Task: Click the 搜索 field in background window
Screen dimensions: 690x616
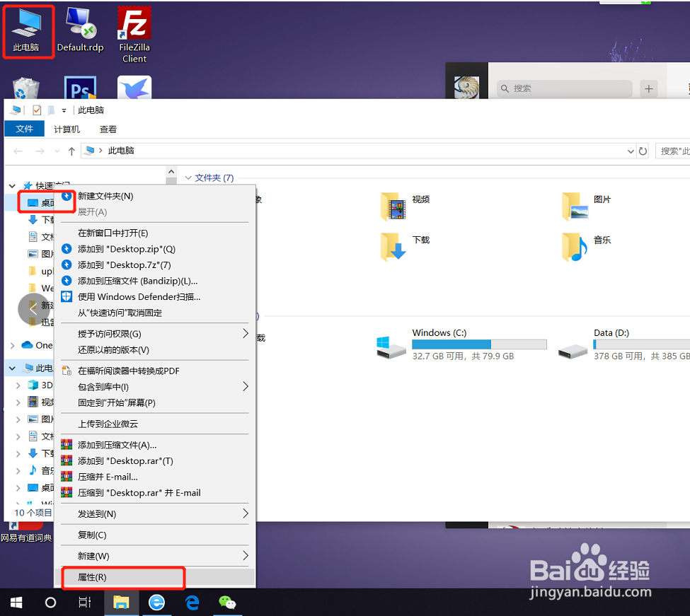Action: point(565,89)
